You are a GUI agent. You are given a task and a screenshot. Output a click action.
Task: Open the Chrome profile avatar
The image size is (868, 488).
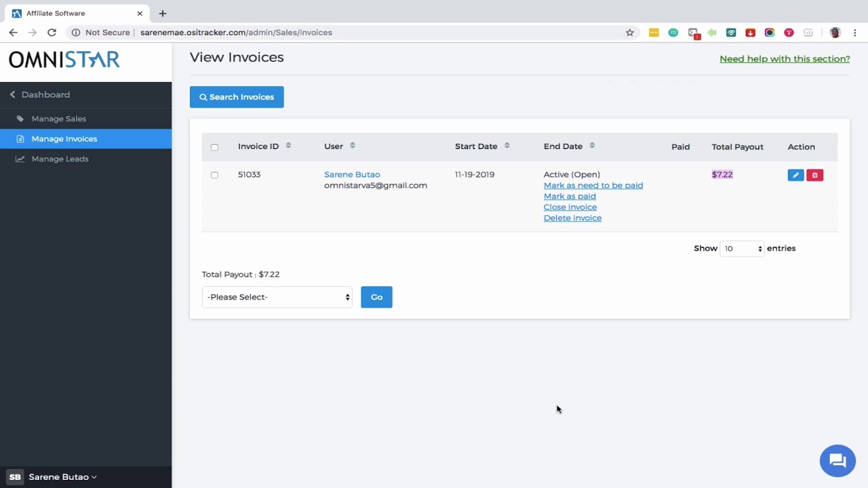coord(835,33)
